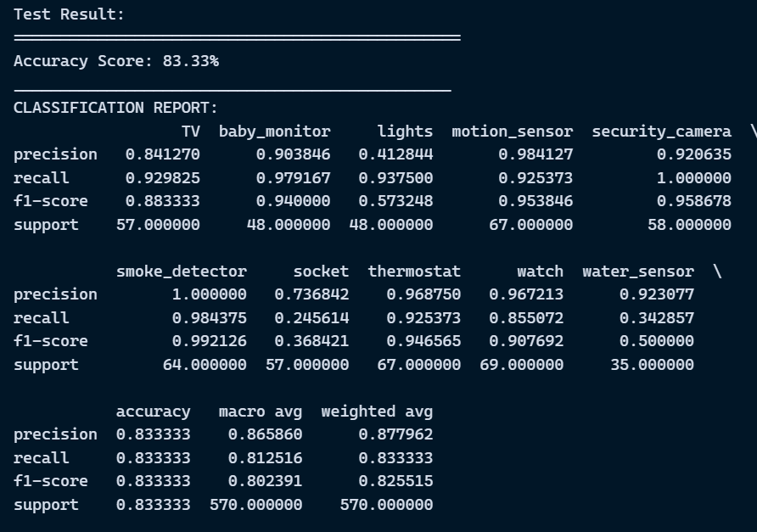Image resolution: width=757 pixels, height=532 pixels.
Task: Click the Accuracy Score 83.33% text
Action: [x=116, y=61]
